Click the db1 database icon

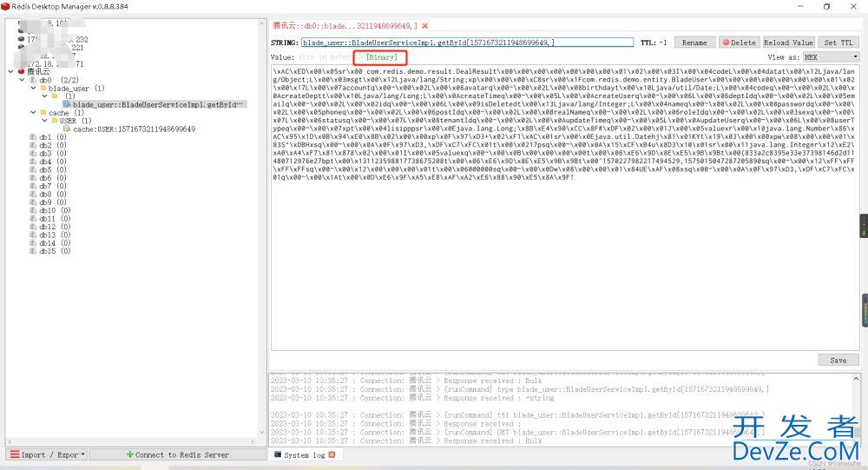33,137
